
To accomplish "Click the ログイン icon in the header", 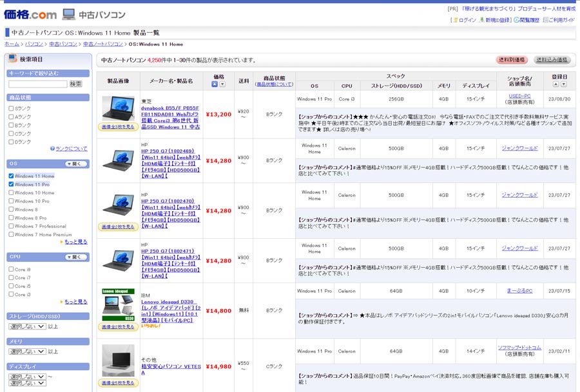I will 456,20.
